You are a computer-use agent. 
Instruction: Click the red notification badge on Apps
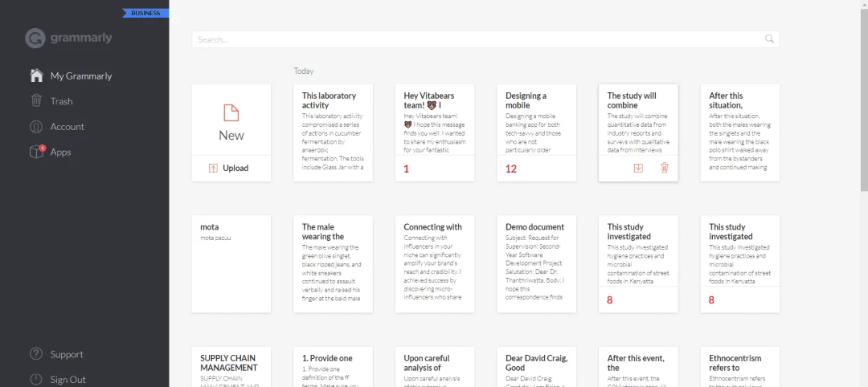(x=42, y=147)
